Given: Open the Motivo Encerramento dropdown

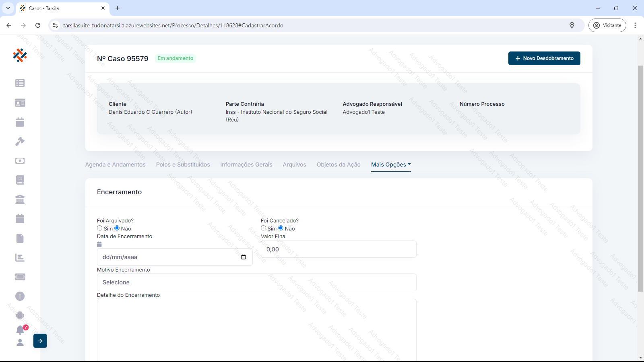Looking at the screenshot, I should [x=256, y=282].
